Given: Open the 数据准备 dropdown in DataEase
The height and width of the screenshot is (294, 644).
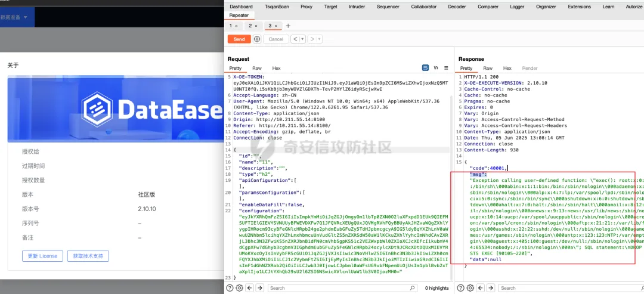Looking at the screenshot, I should [14, 17].
